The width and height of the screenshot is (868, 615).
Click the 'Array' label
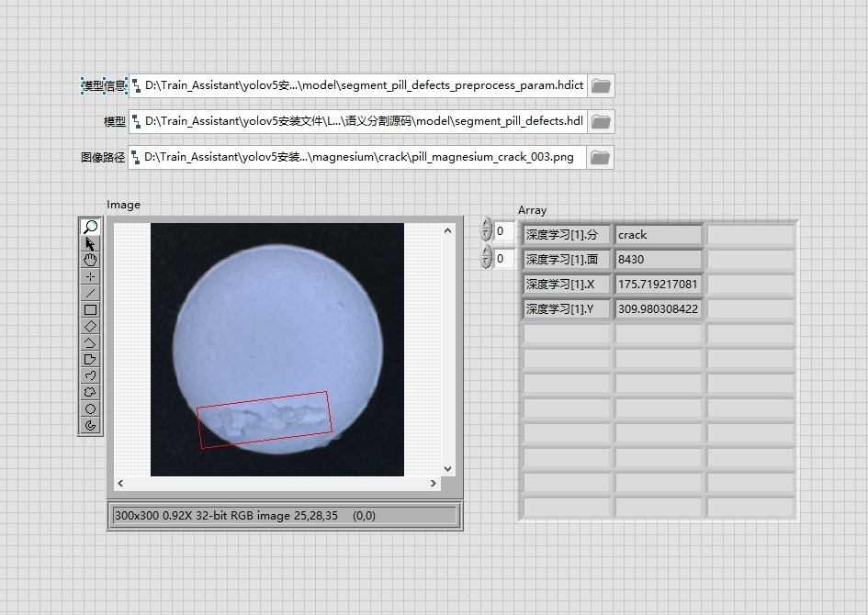coord(532,210)
